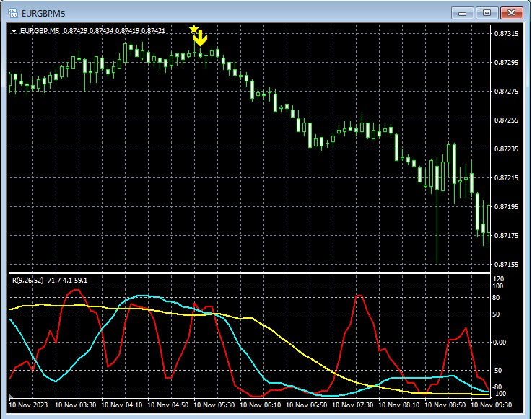The height and width of the screenshot is (419, 532).
Task: Maximize the EURGBP,M5 chart window
Action: [x=487, y=13]
